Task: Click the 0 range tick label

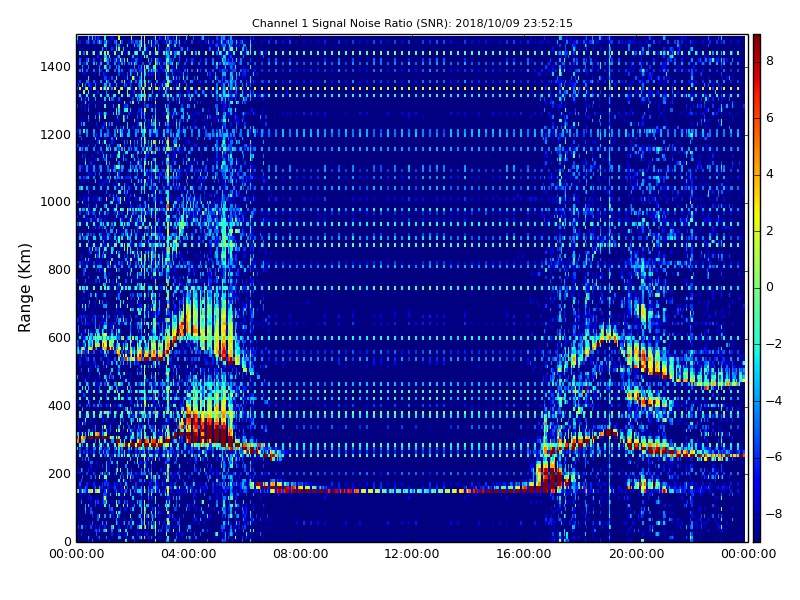Action: tap(67, 541)
